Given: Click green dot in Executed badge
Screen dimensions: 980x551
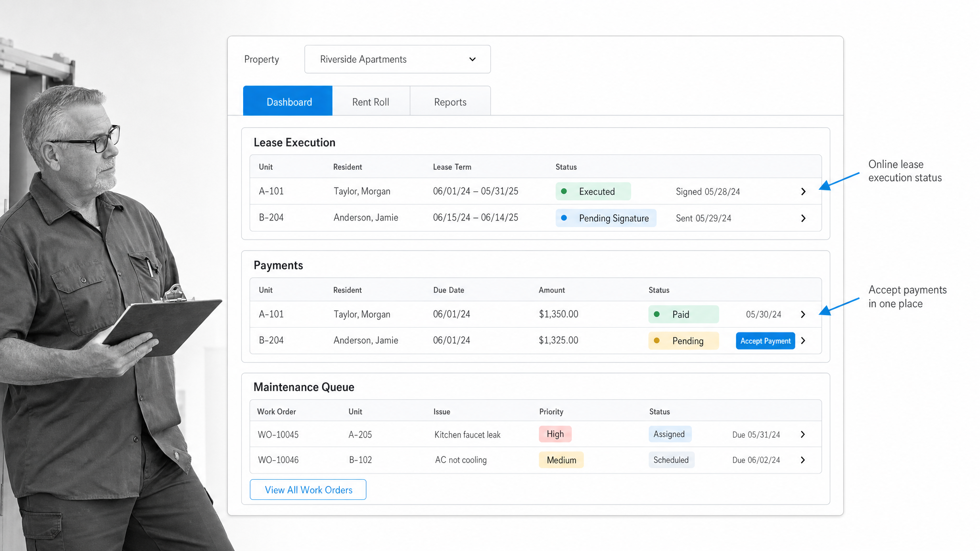Looking at the screenshot, I should 564,191.
